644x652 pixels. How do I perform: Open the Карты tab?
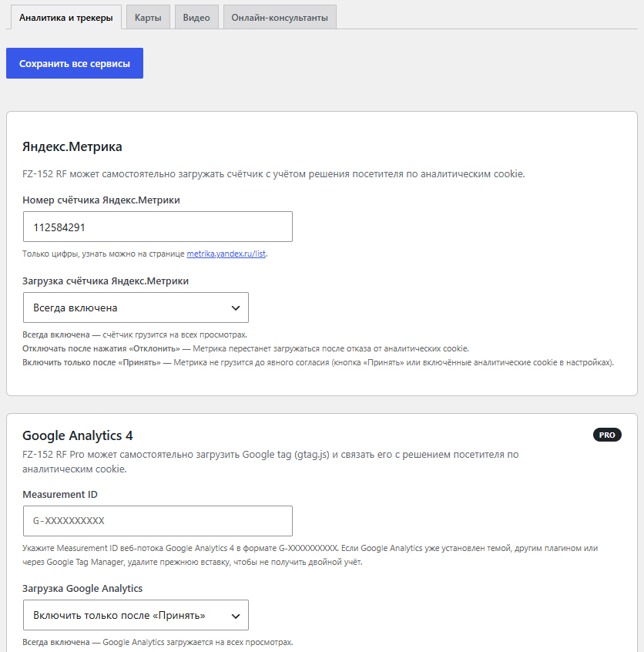[x=148, y=18]
